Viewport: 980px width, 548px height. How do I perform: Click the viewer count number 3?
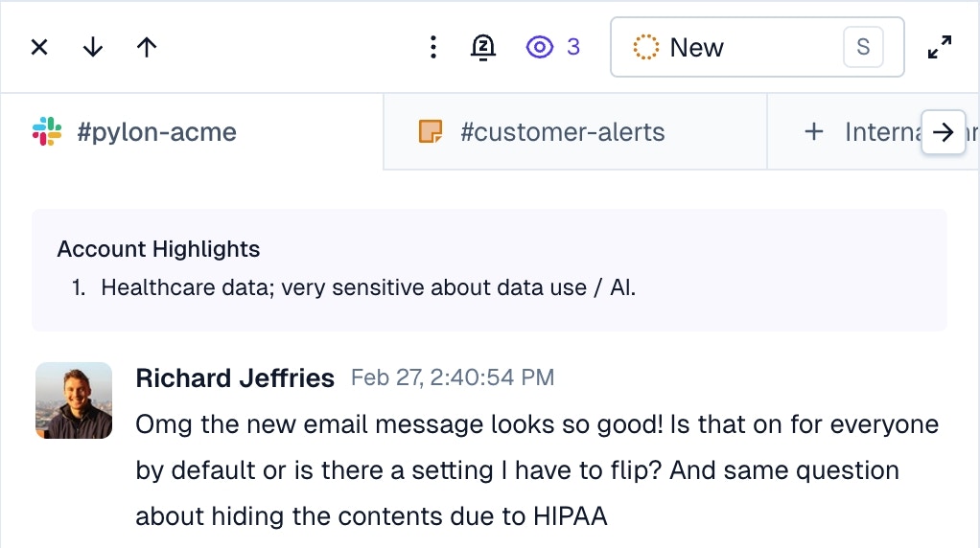(573, 47)
